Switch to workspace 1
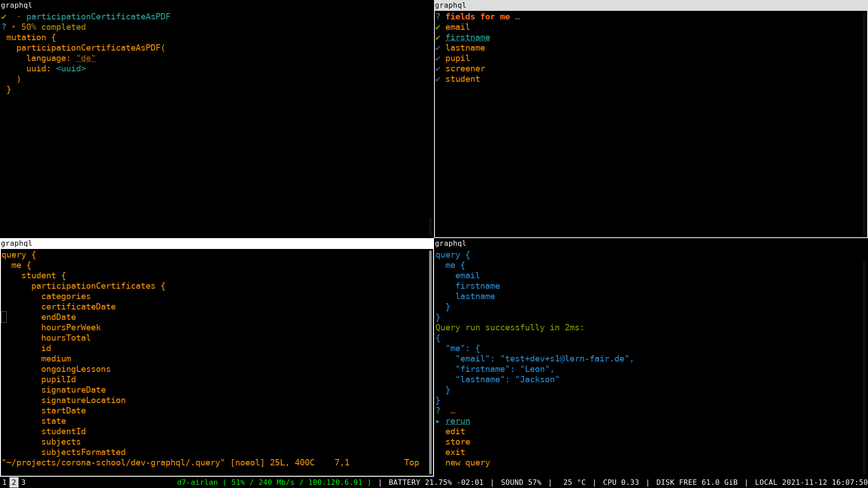This screenshot has height=488, width=868. pos(5,482)
